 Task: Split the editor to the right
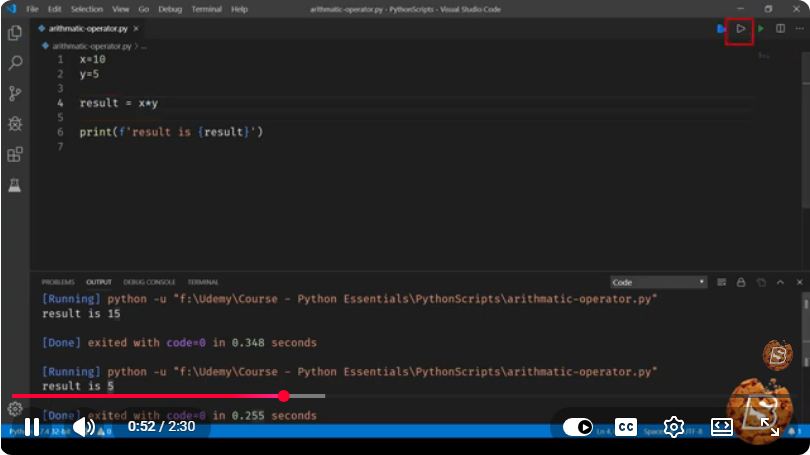[x=781, y=29]
